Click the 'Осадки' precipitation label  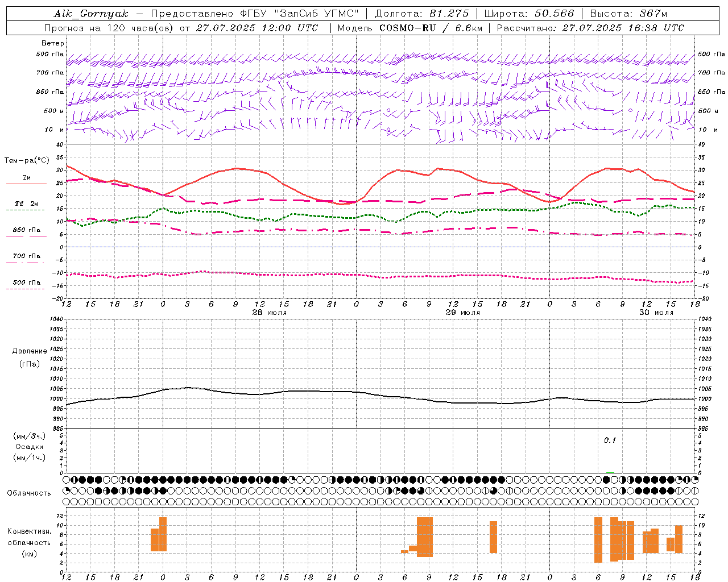pos(29,447)
